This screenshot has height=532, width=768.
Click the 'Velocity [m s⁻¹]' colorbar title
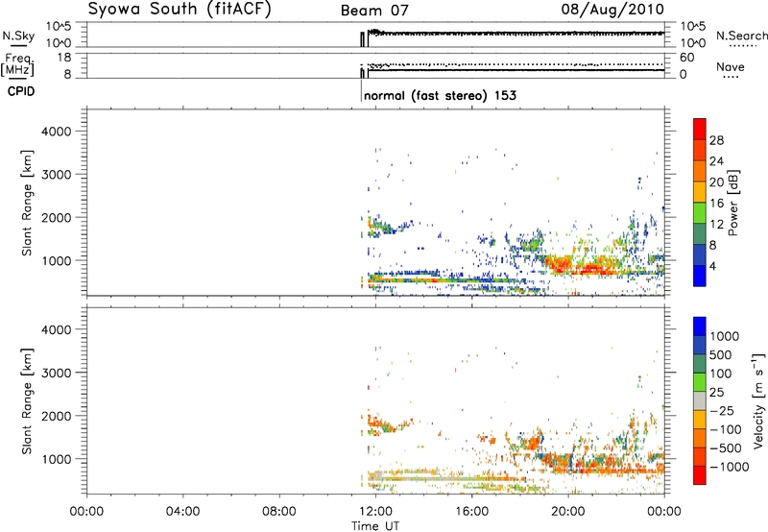[758, 400]
